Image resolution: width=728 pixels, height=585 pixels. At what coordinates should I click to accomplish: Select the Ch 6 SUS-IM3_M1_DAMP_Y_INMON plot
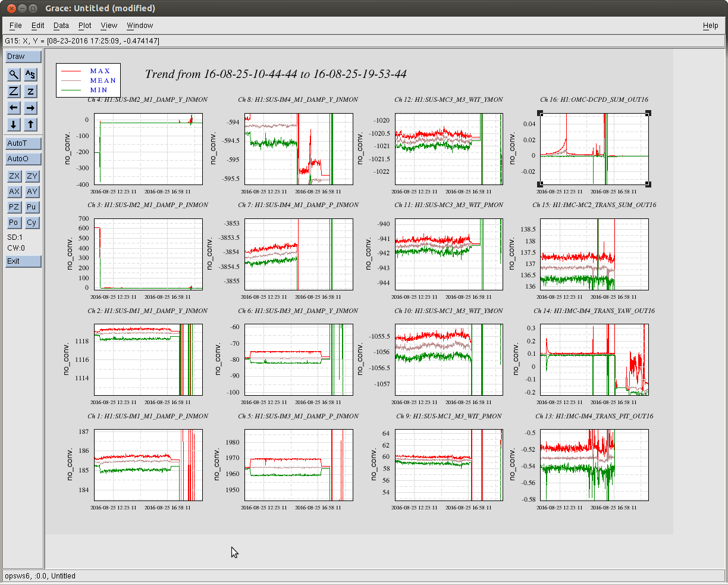point(299,359)
